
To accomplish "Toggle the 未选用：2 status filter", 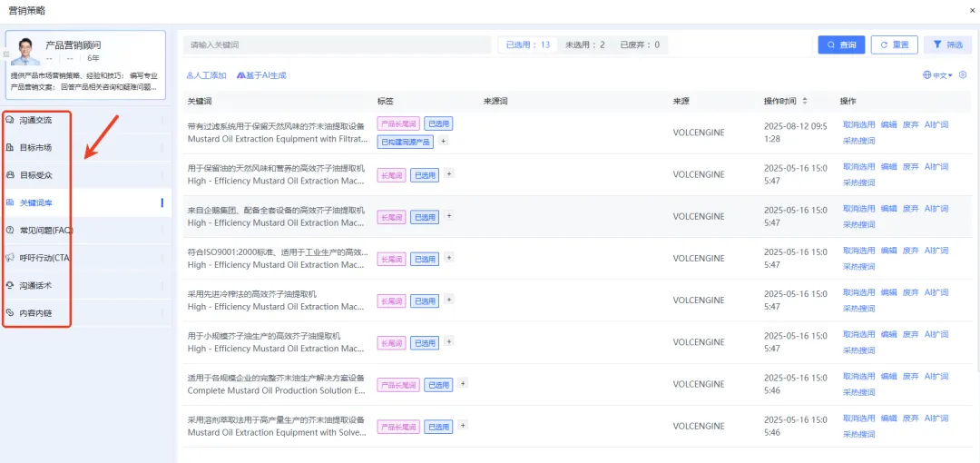I will (x=584, y=44).
